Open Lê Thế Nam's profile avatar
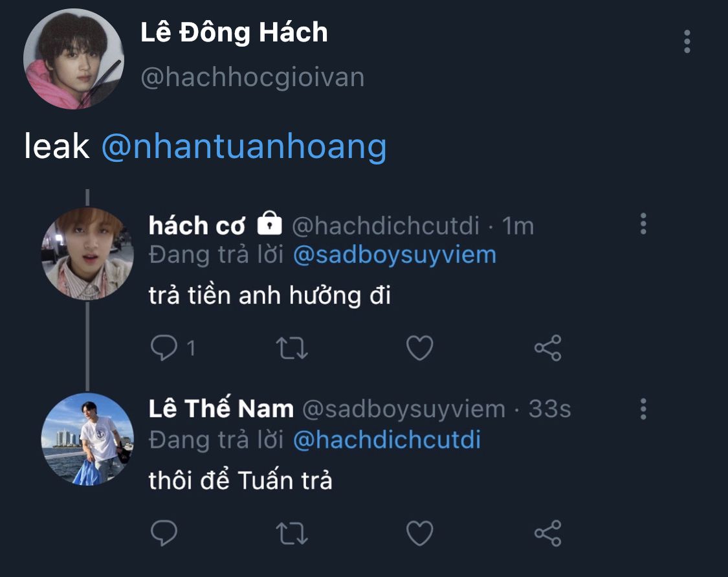 [x=87, y=438]
